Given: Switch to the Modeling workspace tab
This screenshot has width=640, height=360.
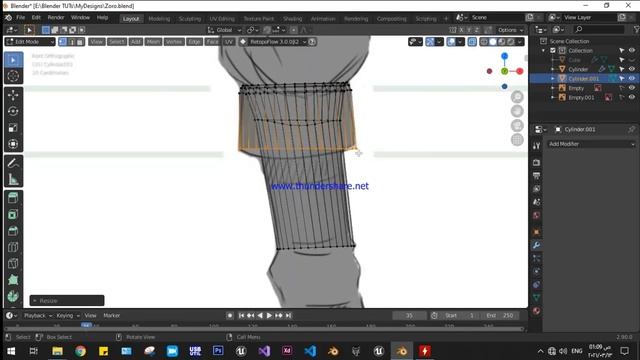Looking at the screenshot, I should point(159,19).
